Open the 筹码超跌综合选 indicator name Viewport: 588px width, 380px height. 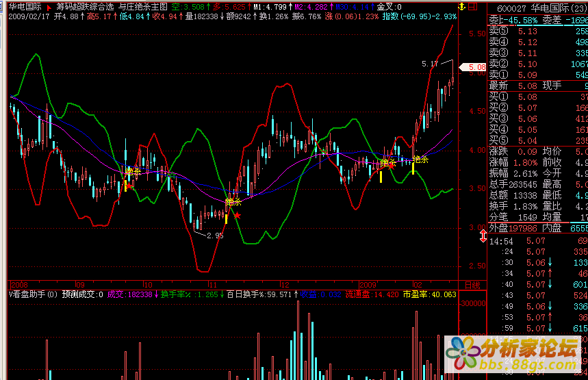[85, 7]
